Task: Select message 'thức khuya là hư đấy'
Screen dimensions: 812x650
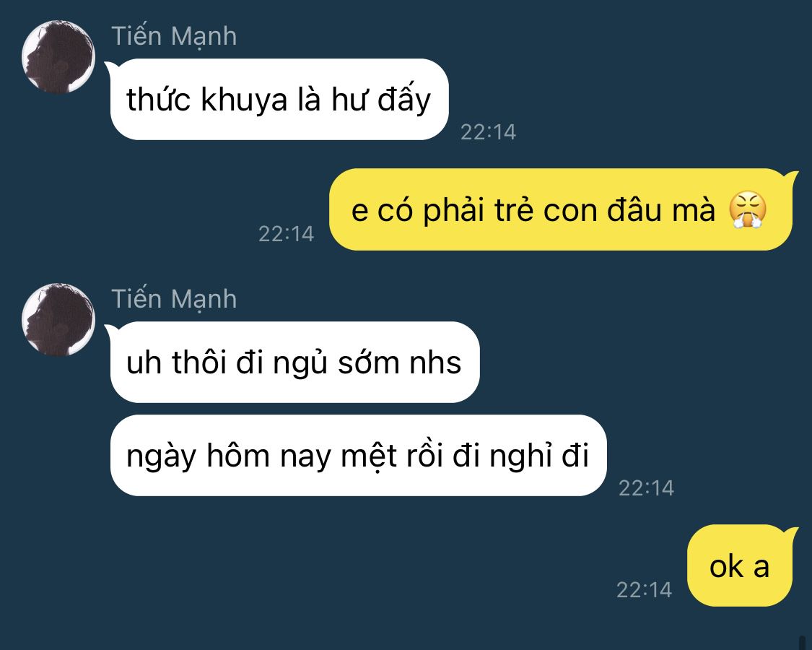Action: point(279,100)
